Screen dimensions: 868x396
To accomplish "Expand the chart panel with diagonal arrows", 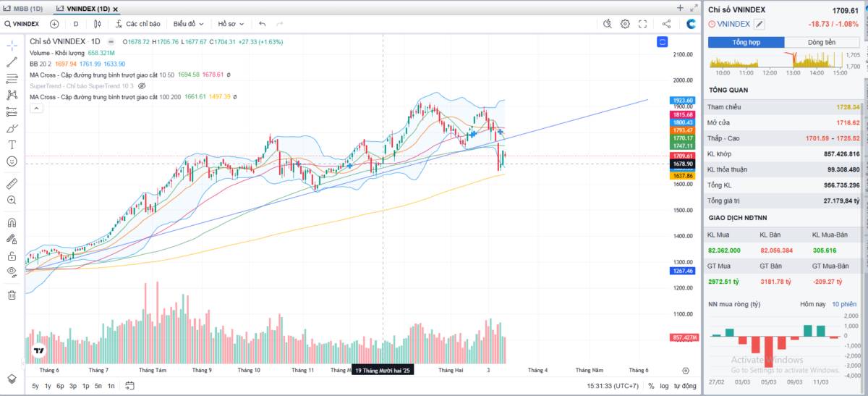I will (694, 8).
